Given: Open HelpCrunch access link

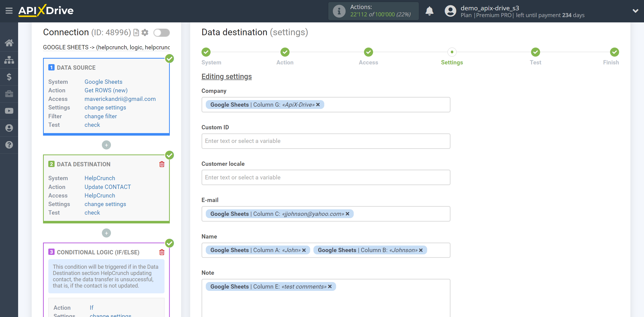Looking at the screenshot, I should 100,195.
